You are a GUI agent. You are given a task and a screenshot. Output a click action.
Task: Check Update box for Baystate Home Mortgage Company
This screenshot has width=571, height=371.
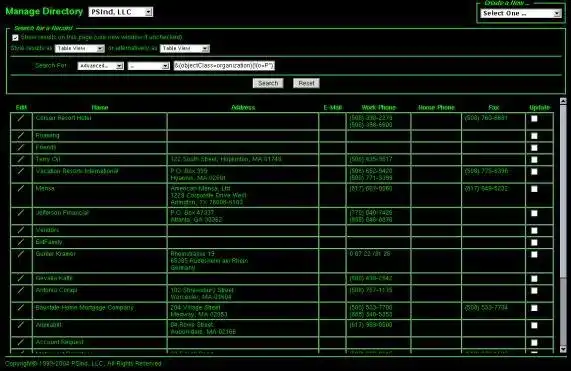[534, 308]
